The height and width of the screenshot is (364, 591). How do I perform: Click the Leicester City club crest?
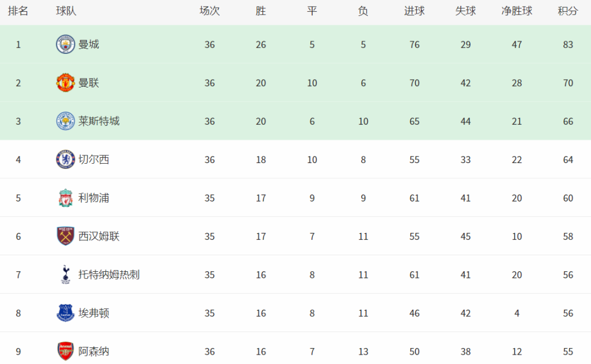[65, 121]
